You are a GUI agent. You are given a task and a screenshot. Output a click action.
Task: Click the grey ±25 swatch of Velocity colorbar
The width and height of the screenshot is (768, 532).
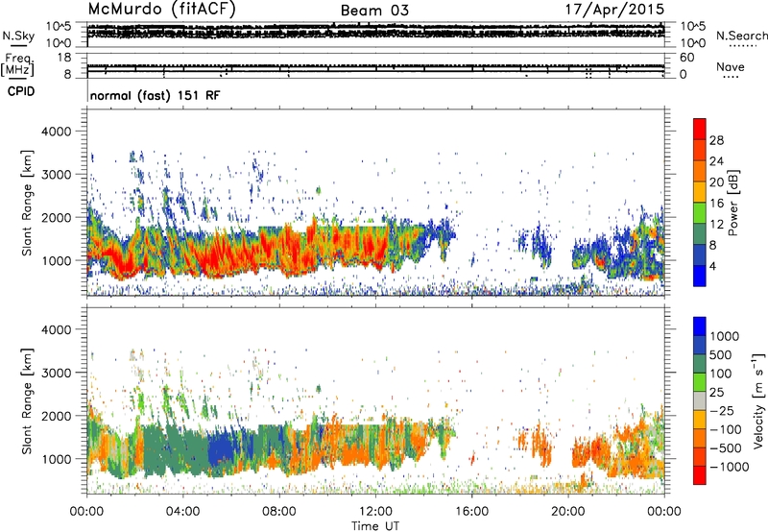point(700,400)
